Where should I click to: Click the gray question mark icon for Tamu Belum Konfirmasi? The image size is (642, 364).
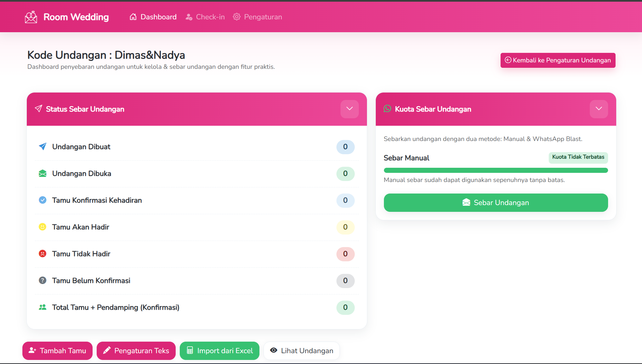(42, 280)
